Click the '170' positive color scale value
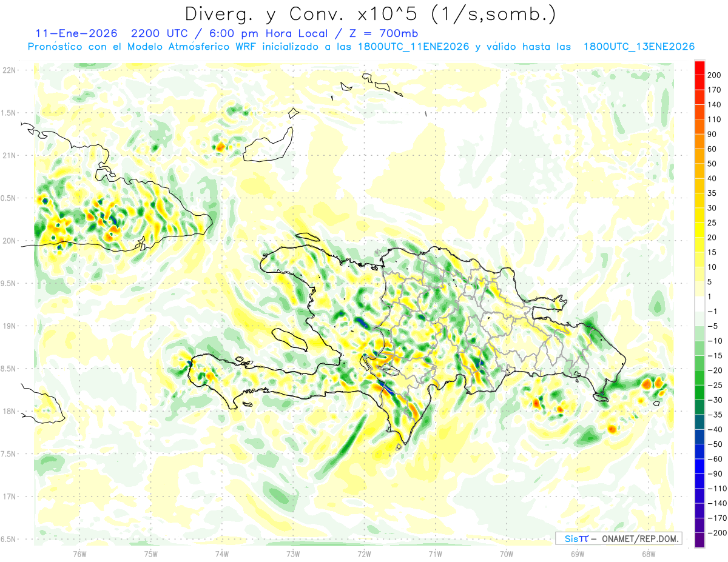 point(714,90)
